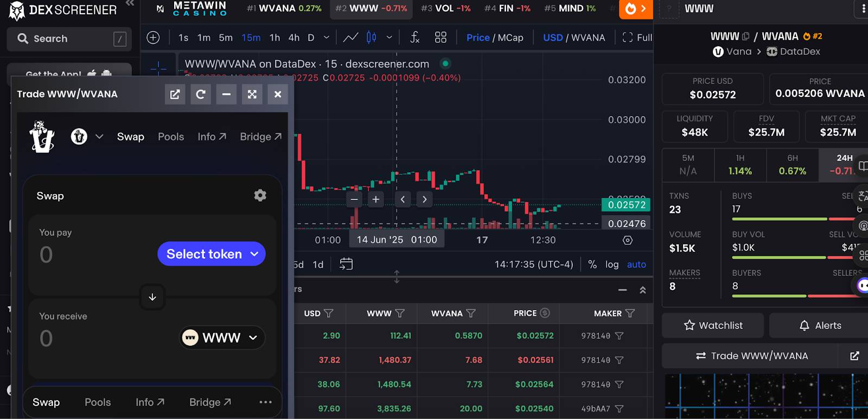Toggle percent scale on chart
Image resolution: width=868 pixels, height=419 pixels.
point(592,265)
